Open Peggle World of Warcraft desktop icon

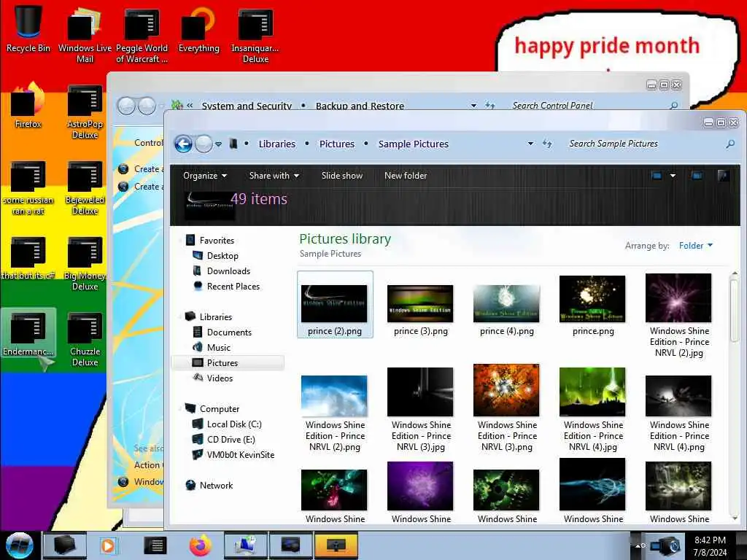click(142, 35)
